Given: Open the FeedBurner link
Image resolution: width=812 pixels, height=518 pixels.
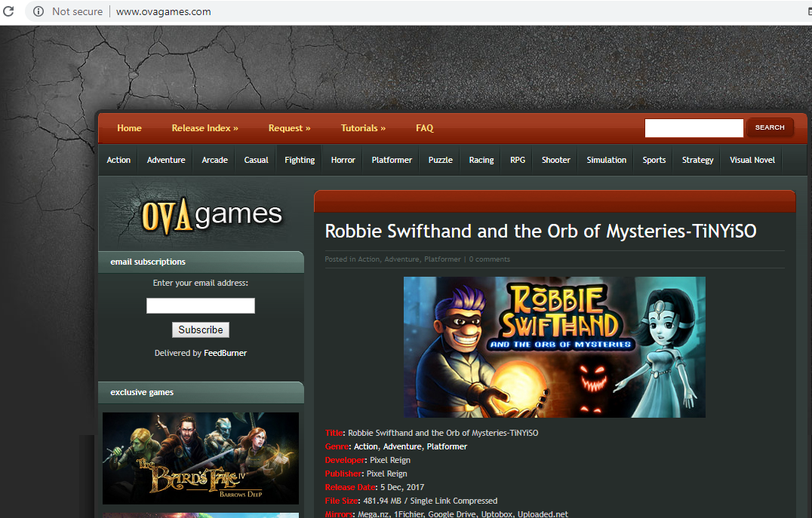Looking at the screenshot, I should [226, 353].
